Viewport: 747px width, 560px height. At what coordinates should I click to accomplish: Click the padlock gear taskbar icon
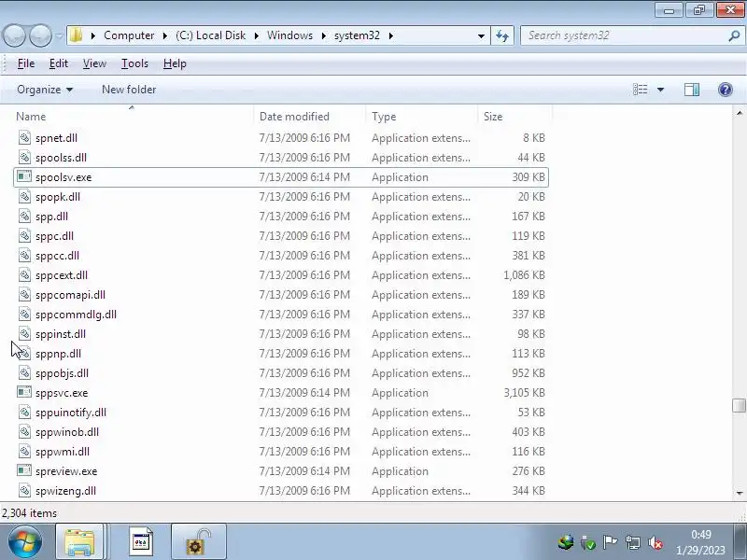click(x=198, y=542)
